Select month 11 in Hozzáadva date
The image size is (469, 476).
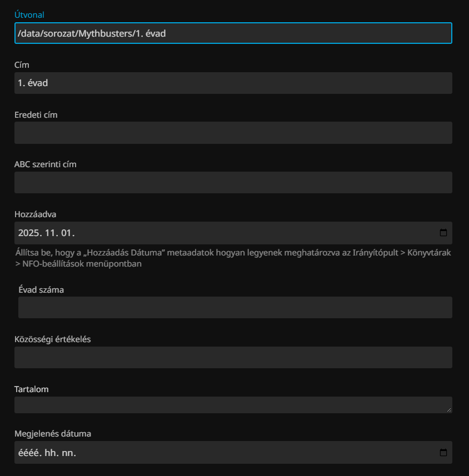tap(51, 233)
